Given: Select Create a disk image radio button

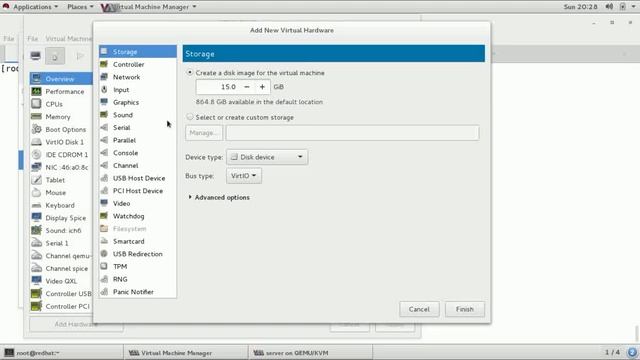Looking at the screenshot, I should (190, 72).
